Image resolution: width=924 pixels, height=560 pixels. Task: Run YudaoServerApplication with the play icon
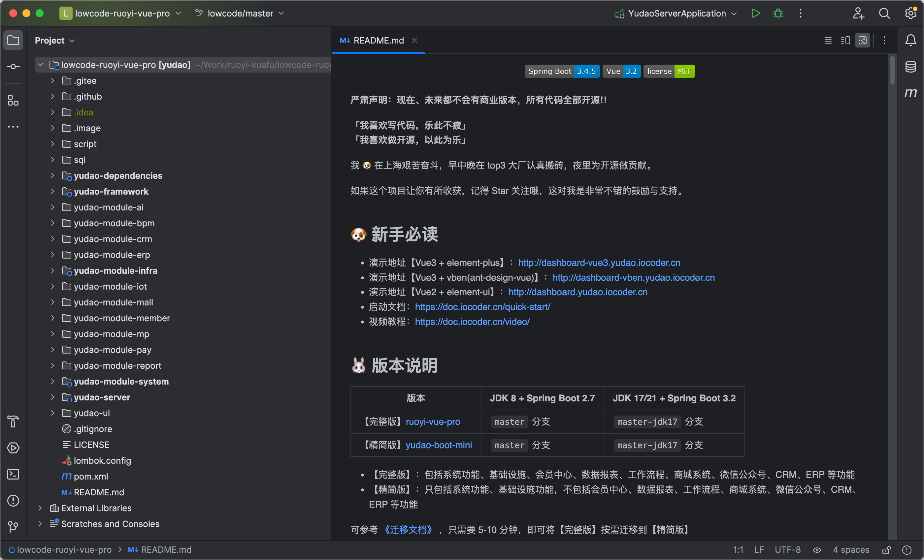pos(755,14)
